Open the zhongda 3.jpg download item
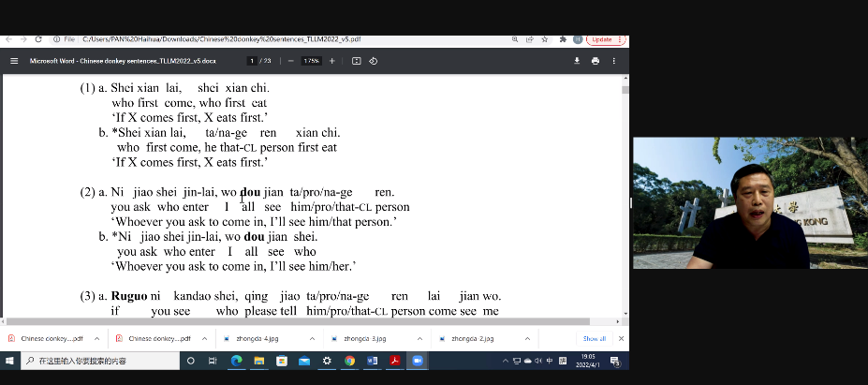Viewport: 868px width, 385px height. (356, 338)
